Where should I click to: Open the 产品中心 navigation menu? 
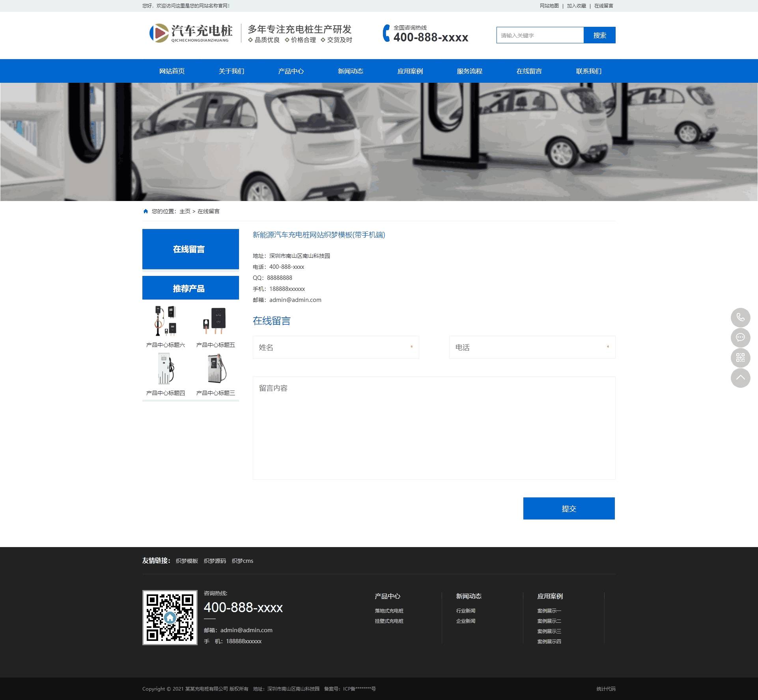tap(291, 71)
